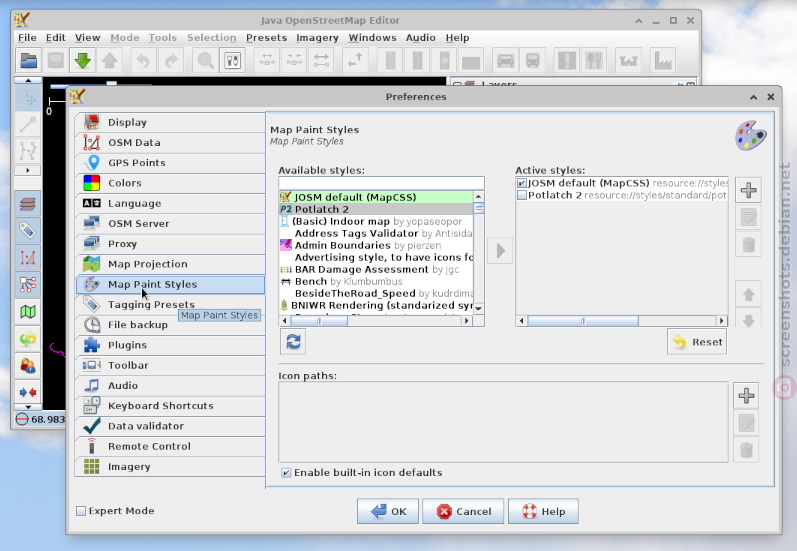Click the remove active style trash icon
The height and width of the screenshot is (551, 797).
[748, 245]
